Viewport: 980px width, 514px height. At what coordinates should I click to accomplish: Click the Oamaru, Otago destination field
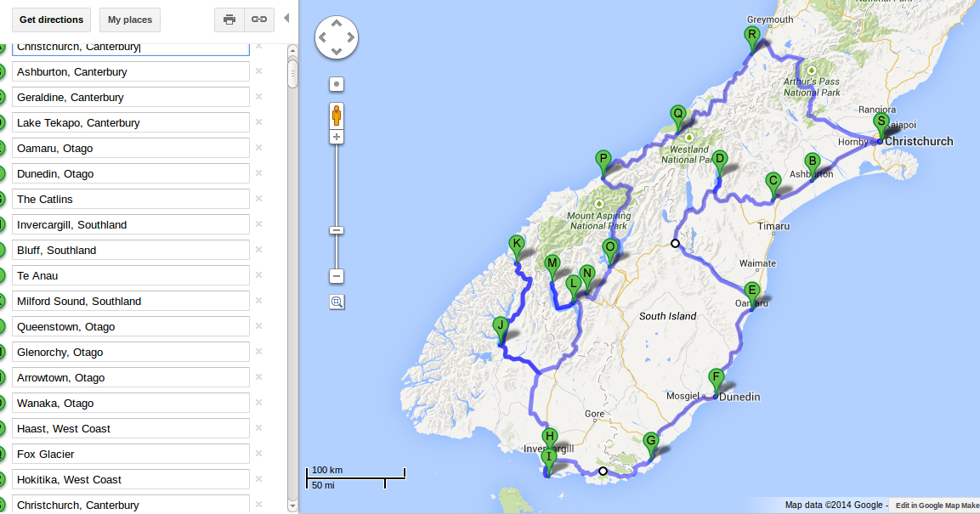(x=131, y=148)
